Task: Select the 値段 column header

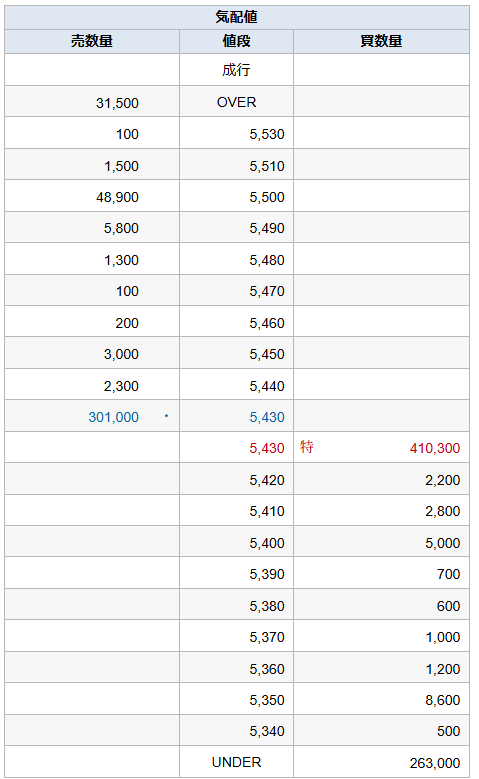Action: coord(237,41)
